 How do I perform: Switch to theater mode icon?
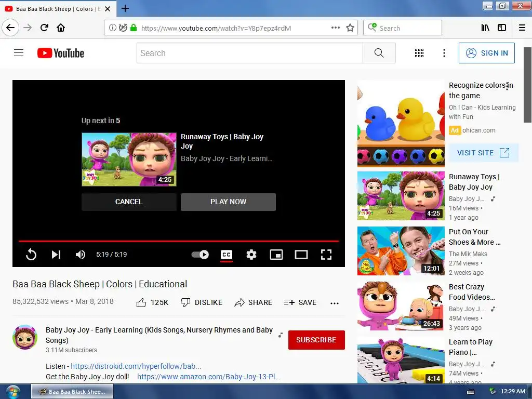pyautogui.click(x=301, y=255)
